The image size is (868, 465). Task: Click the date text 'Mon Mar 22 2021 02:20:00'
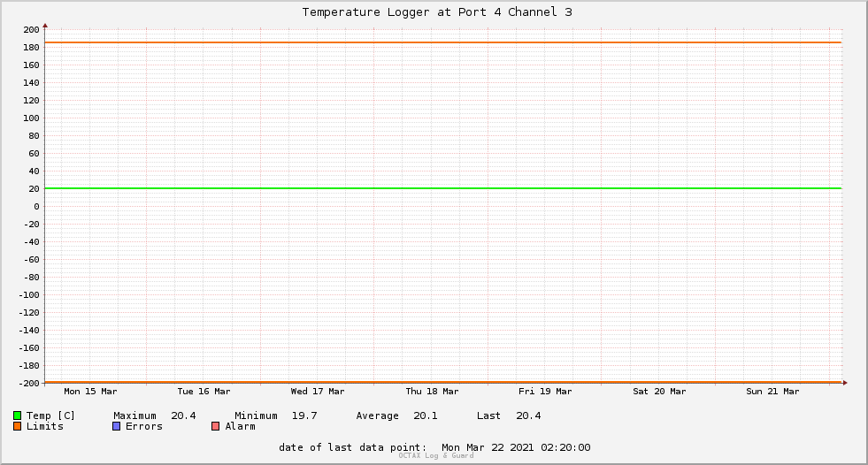516,447
